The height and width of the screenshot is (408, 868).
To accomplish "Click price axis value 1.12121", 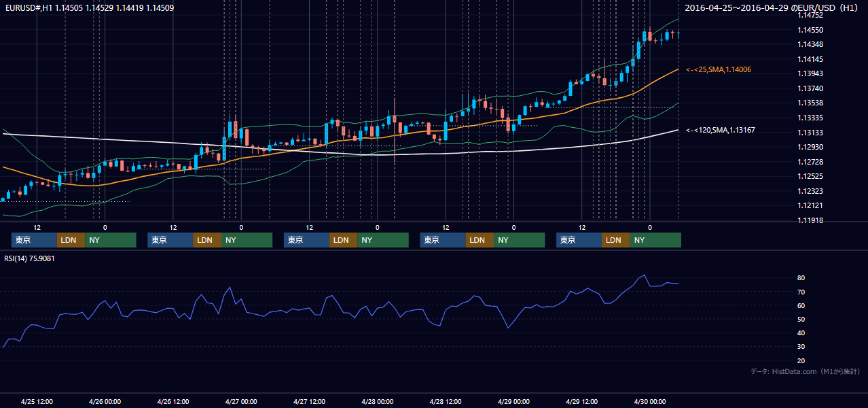I will [x=810, y=205].
